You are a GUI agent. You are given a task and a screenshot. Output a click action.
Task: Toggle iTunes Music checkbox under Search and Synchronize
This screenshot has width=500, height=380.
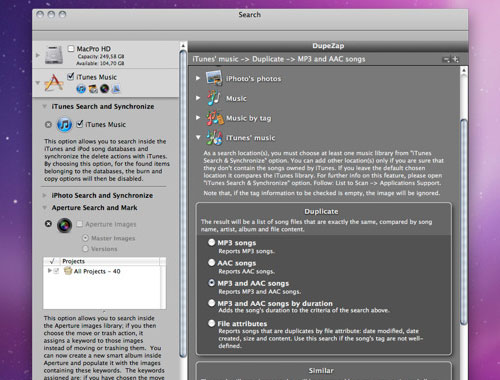pos(80,124)
